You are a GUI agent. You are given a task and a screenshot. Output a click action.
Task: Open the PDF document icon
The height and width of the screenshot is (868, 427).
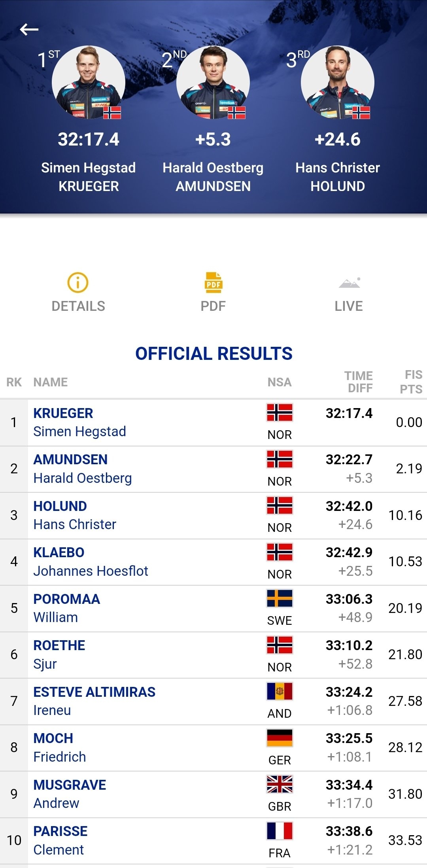coord(213,282)
